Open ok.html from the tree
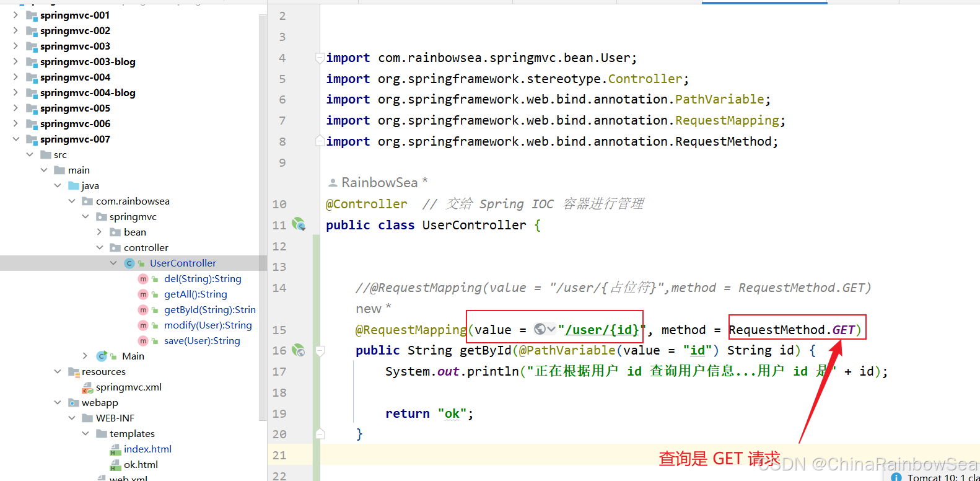 (141, 465)
